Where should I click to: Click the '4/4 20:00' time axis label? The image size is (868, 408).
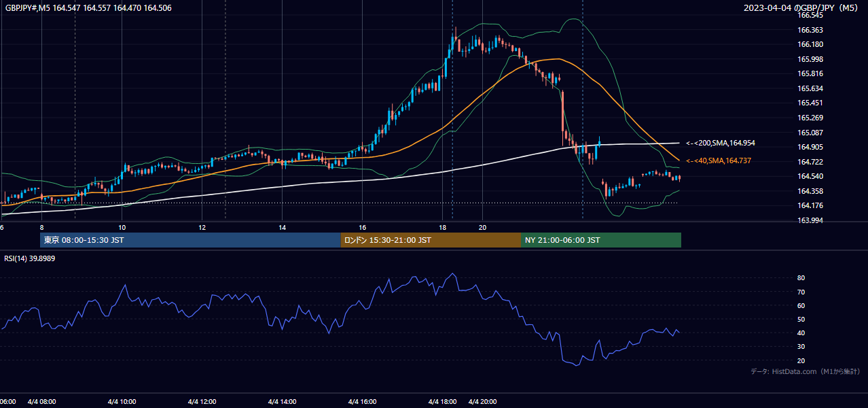click(x=483, y=402)
